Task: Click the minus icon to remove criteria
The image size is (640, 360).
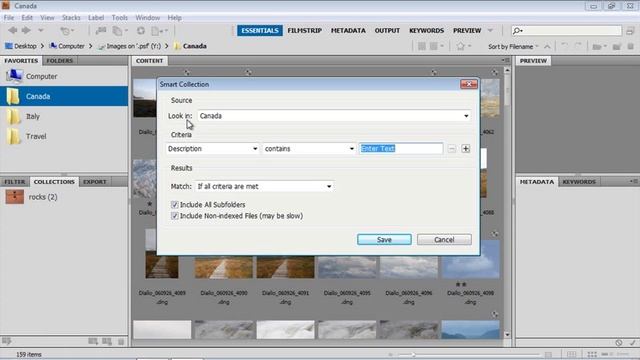Action: 452,149
